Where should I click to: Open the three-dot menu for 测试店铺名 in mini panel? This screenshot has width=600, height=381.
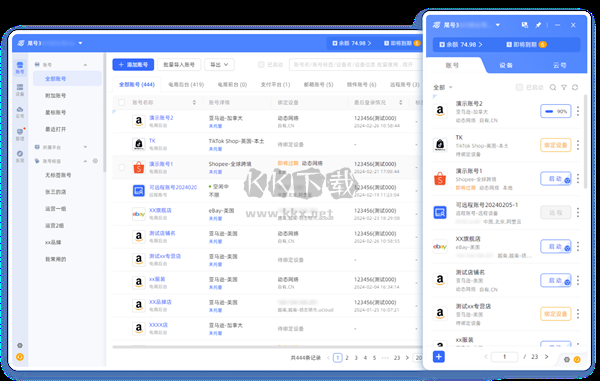[578, 280]
